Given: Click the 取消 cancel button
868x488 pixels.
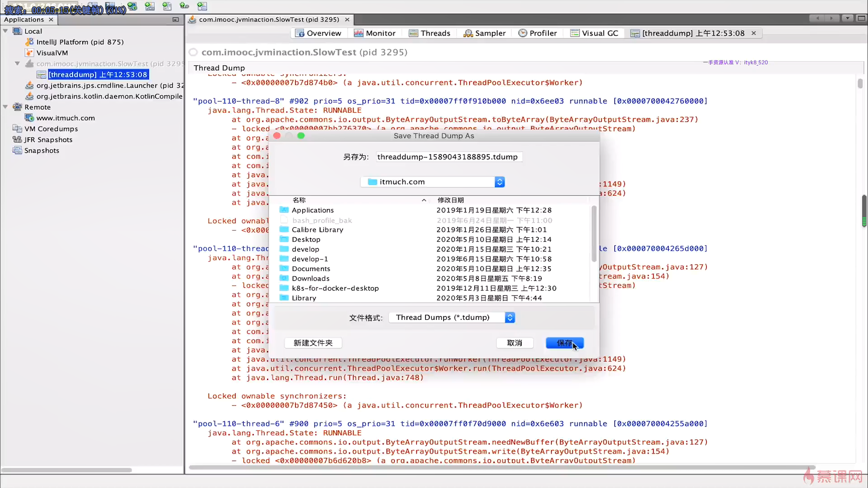Looking at the screenshot, I should pos(514,343).
